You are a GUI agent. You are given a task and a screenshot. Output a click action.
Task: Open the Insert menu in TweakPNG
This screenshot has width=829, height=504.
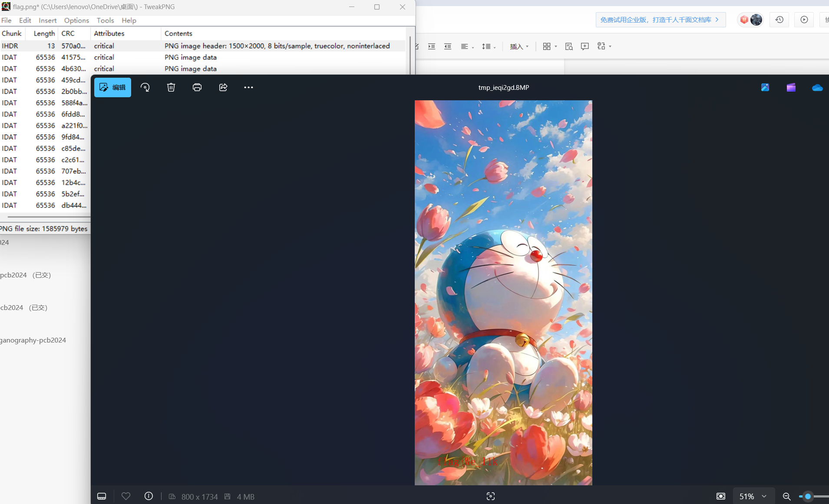[x=47, y=20]
